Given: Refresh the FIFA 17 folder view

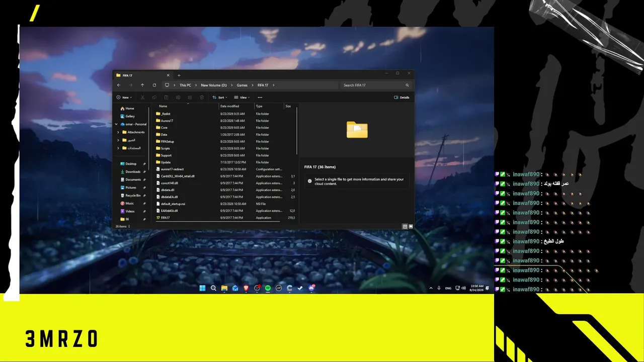Looking at the screenshot, I should pos(154,85).
